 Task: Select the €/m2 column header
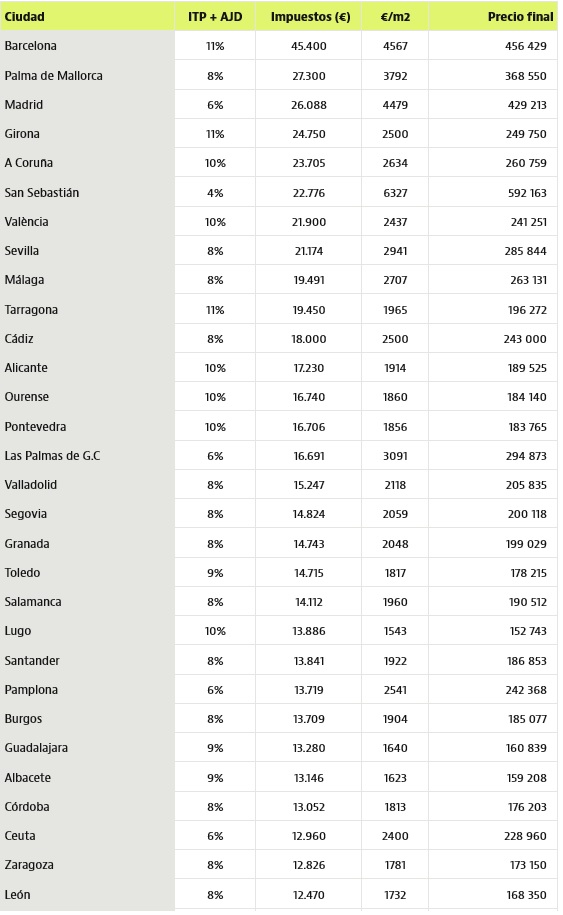pos(395,17)
